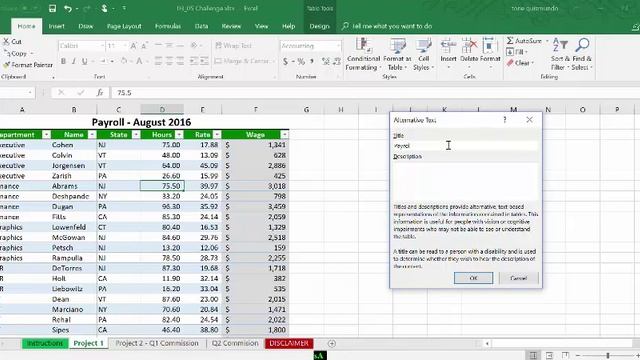This screenshot has width=640, height=360.
Task: Switch to the Data tab
Action: tap(201, 26)
